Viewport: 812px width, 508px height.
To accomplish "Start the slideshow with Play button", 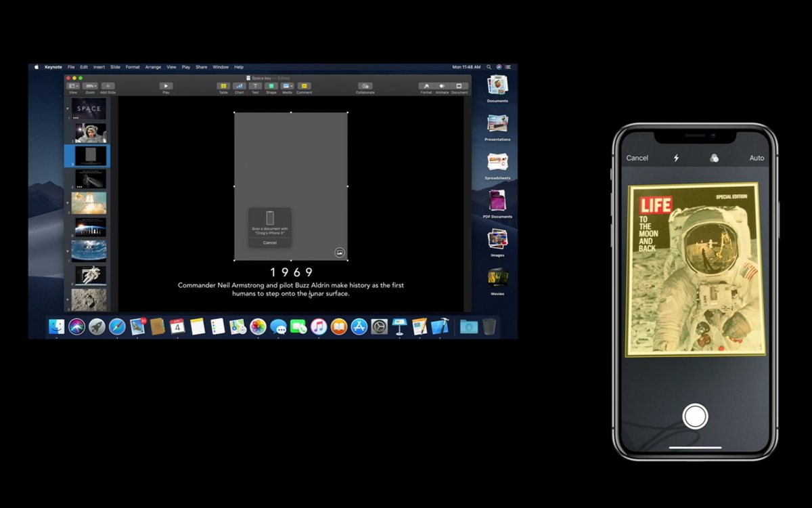I will [166, 86].
